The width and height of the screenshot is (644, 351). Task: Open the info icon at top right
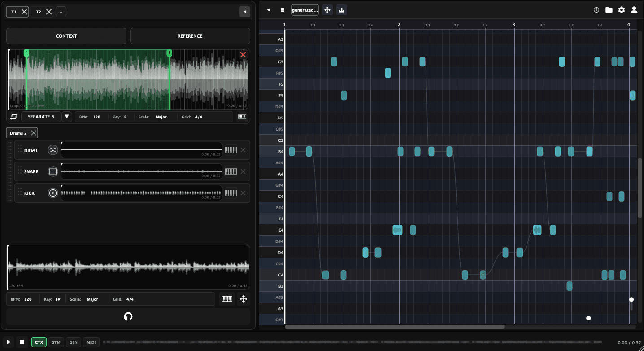click(596, 10)
